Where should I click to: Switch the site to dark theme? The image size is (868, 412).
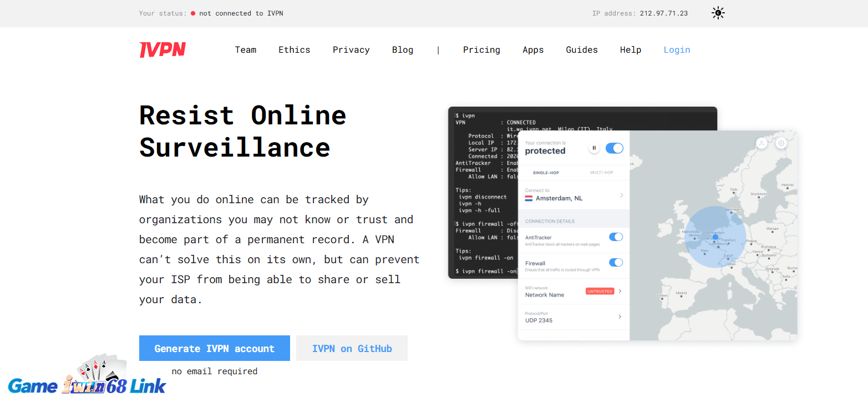[718, 13]
